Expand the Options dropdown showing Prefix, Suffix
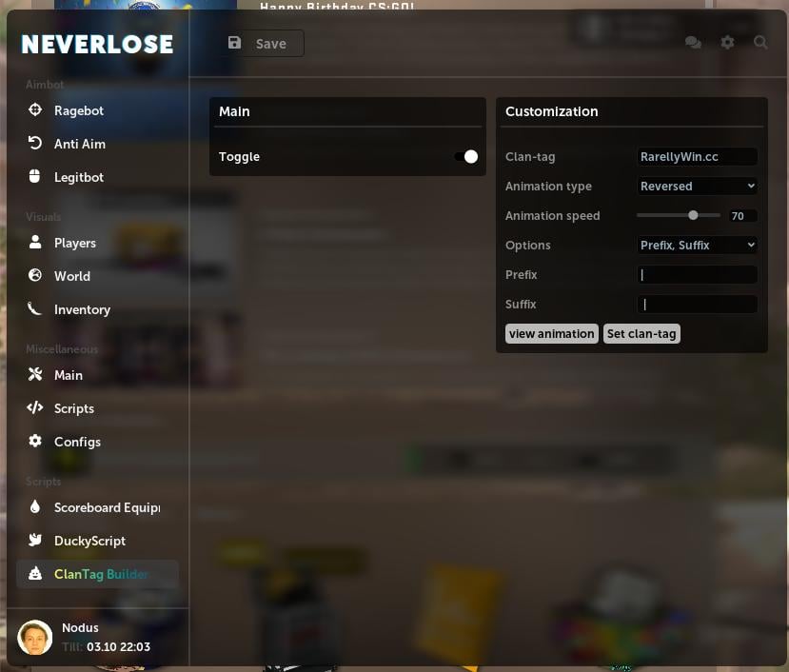Image resolution: width=789 pixels, height=672 pixels. [x=698, y=245]
